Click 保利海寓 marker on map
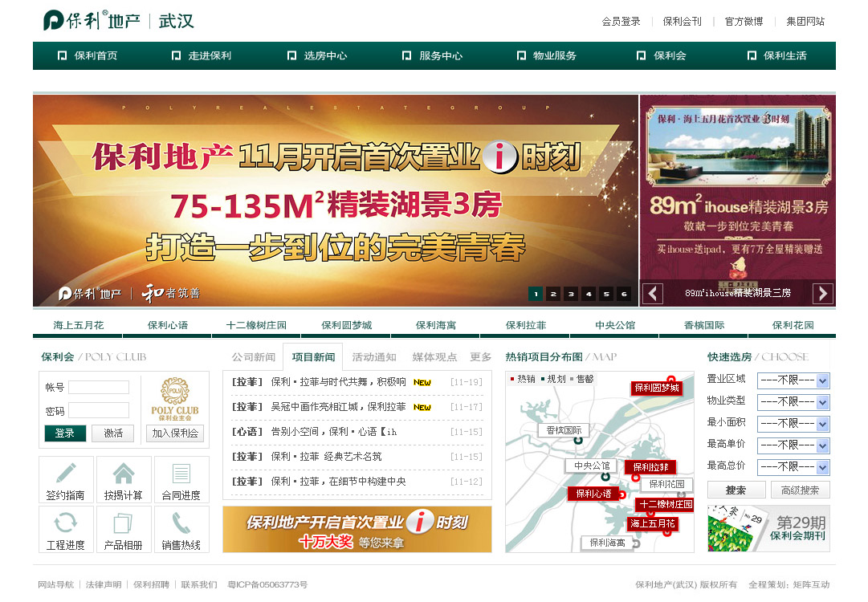The height and width of the screenshot is (602, 868). tap(607, 543)
